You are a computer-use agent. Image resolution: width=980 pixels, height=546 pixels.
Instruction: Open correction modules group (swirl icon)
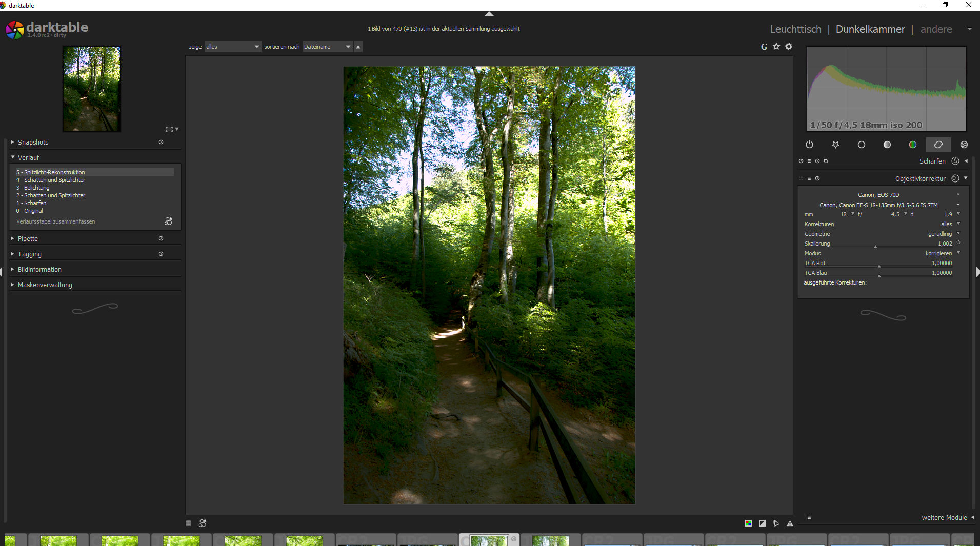[938, 145]
